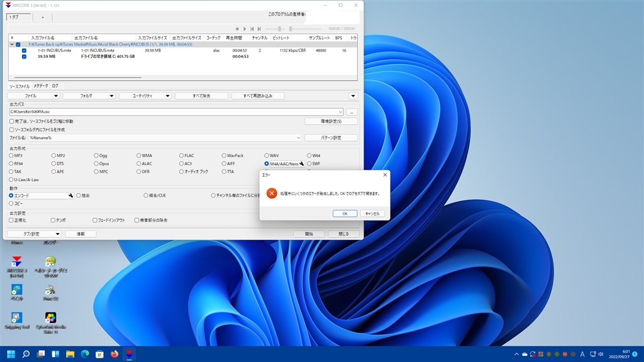Uncheck the 1-01 INCUBUS.m4a file row
Image resolution: width=644 pixels, height=362 pixels.
pyautogui.click(x=24, y=50)
